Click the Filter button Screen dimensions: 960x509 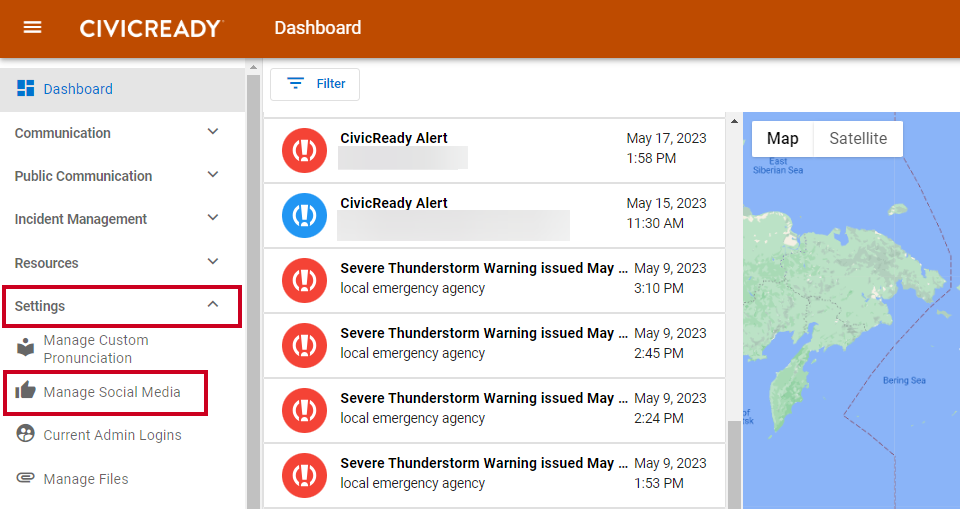coord(315,84)
